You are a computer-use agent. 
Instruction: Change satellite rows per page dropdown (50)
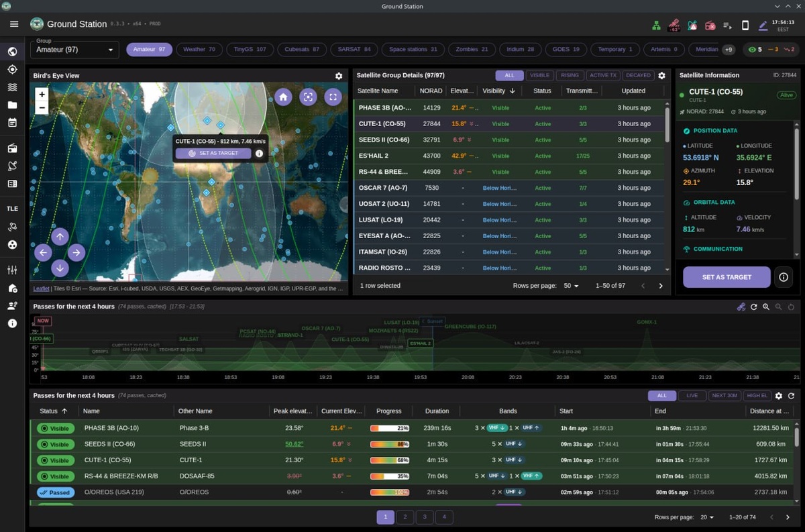(x=571, y=286)
